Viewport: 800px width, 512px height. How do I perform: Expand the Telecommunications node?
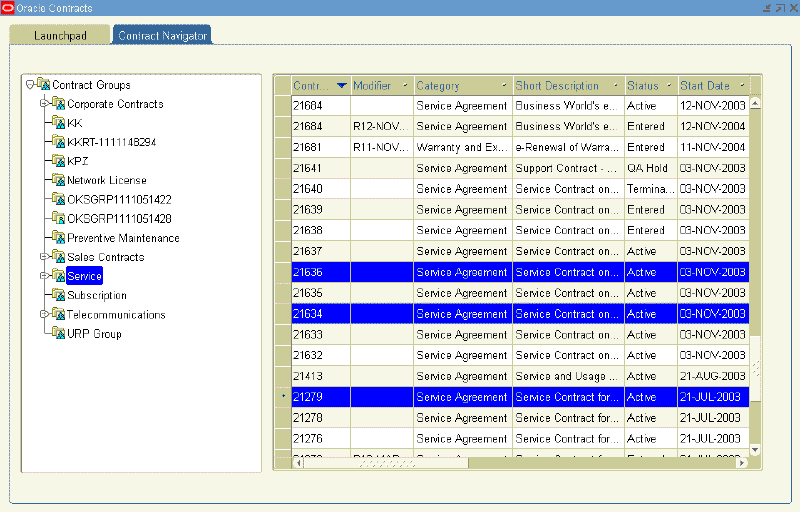click(44, 314)
